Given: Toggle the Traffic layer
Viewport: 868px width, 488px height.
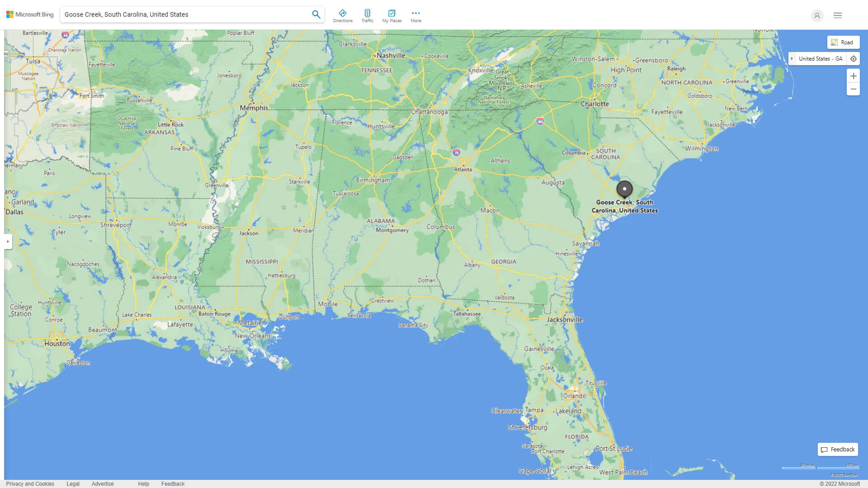Looking at the screenshot, I should click(368, 16).
